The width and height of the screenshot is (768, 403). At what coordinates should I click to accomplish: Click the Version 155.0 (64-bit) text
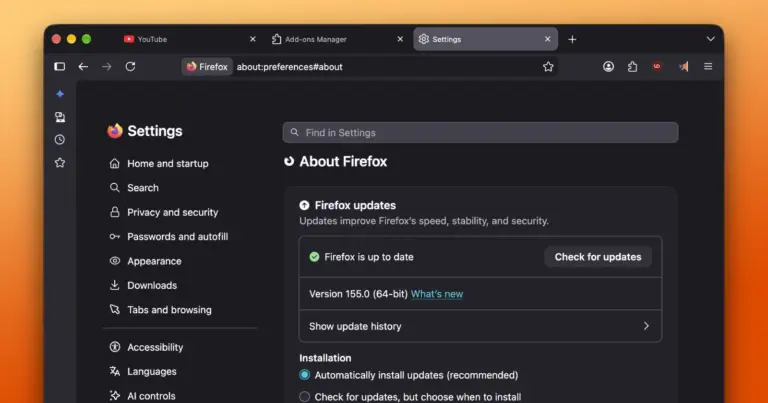tap(359, 294)
